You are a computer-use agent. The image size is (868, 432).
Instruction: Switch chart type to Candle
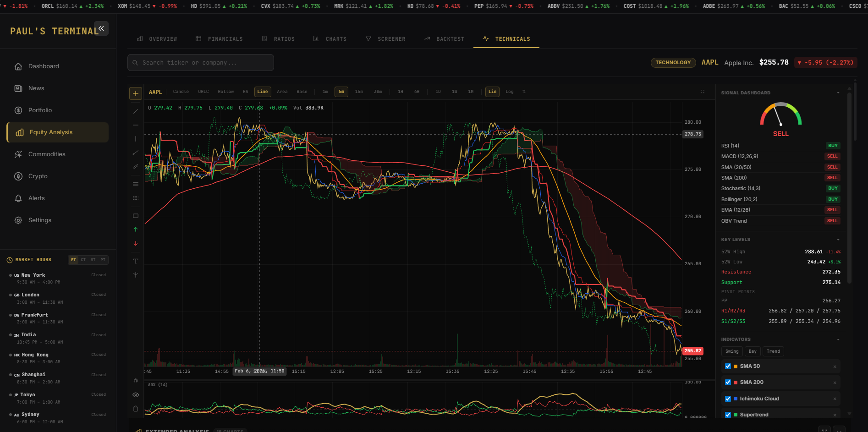coord(181,92)
